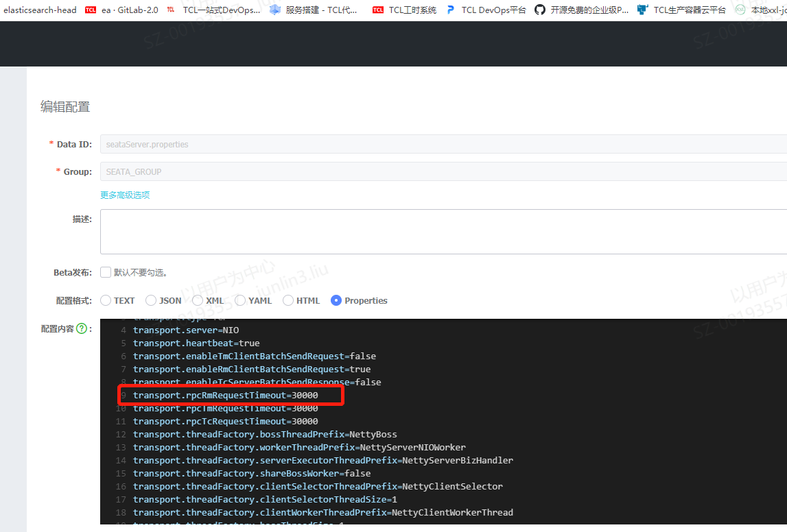This screenshot has width=787, height=532.
Task: Select the HTML format radio button
Action: pyautogui.click(x=288, y=300)
